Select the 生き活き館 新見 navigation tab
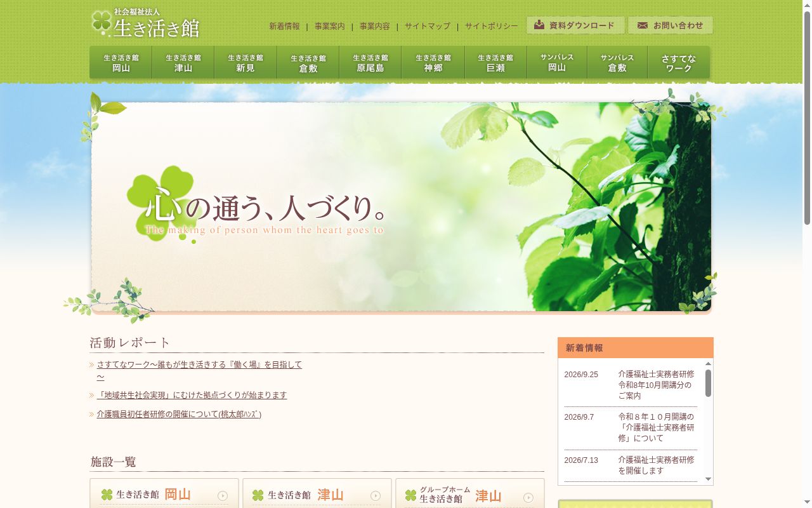Image resolution: width=812 pixels, height=508 pixels. [x=246, y=62]
